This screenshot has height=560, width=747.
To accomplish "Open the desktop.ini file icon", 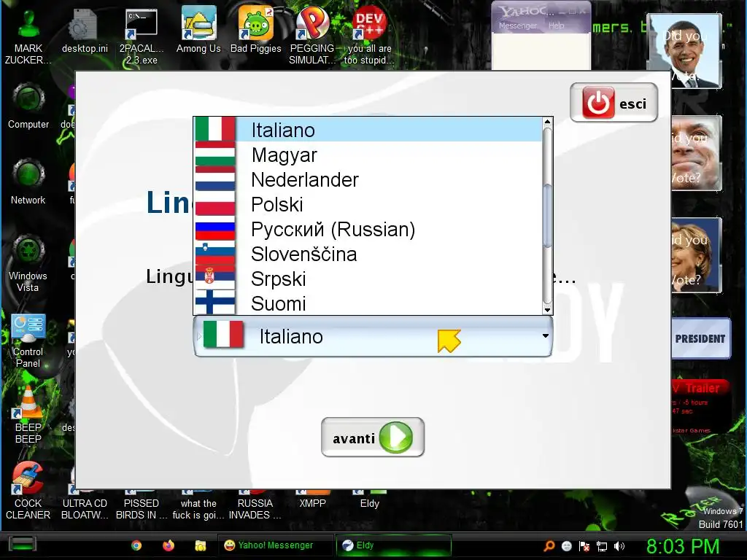I will pyautogui.click(x=85, y=31).
